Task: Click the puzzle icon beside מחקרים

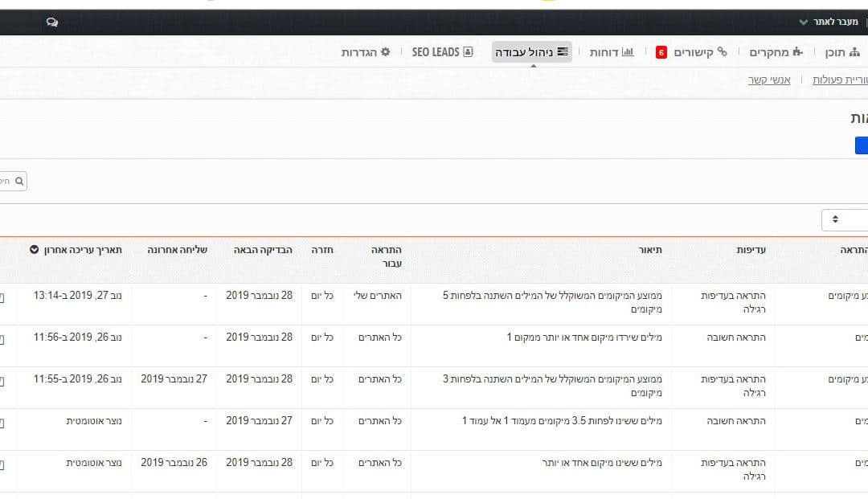Action: (x=797, y=51)
